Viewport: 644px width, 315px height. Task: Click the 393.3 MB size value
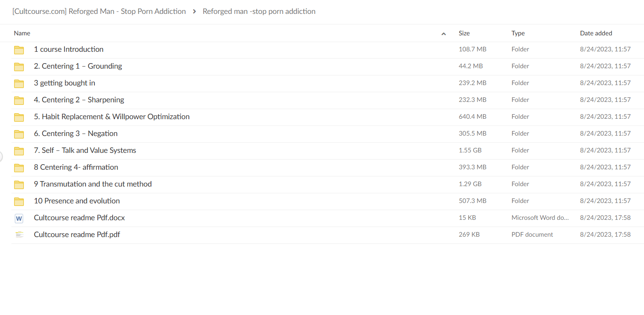click(x=473, y=167)
